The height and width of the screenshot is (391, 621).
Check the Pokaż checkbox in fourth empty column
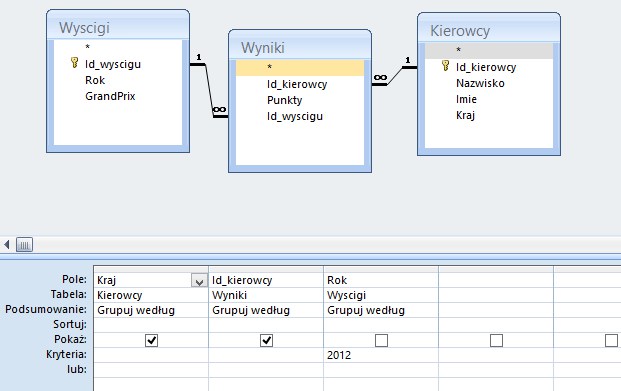coord(496,340)
